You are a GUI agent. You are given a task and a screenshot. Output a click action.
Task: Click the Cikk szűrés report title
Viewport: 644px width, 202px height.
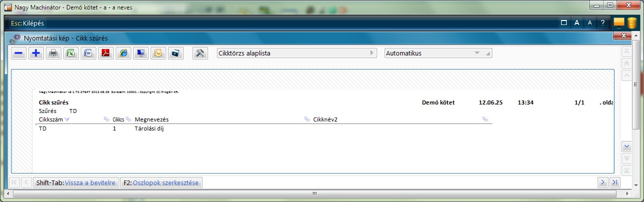53,102
